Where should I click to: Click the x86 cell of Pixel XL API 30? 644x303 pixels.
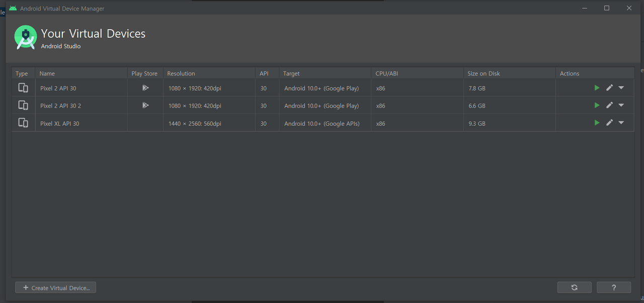(x=418, y=123)
